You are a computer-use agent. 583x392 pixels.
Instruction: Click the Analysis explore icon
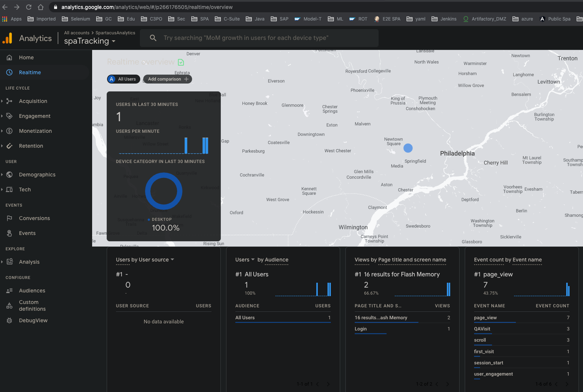pyautogui.click(x=10, y=262)
